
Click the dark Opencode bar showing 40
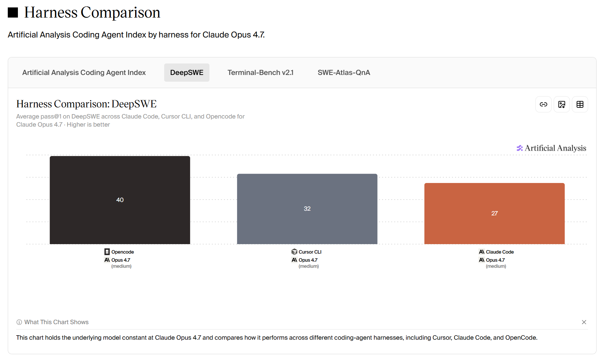pyautogui.click(x=120, y=200)
